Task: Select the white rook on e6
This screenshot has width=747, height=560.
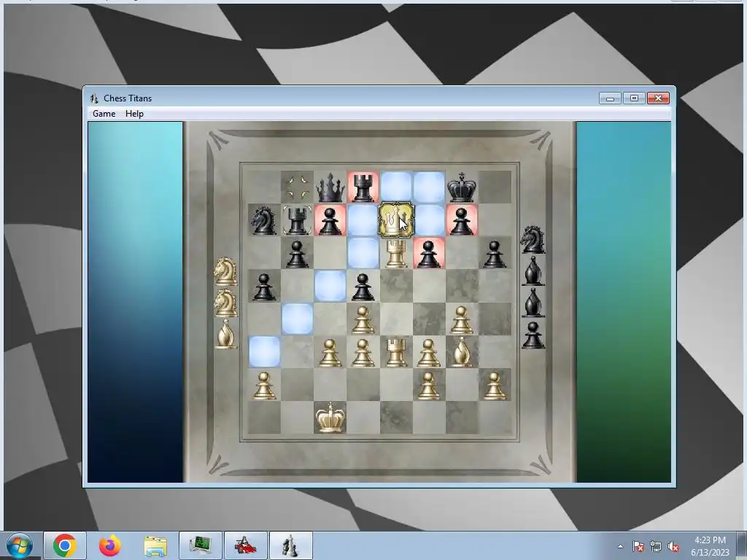Action: point(395,253)
